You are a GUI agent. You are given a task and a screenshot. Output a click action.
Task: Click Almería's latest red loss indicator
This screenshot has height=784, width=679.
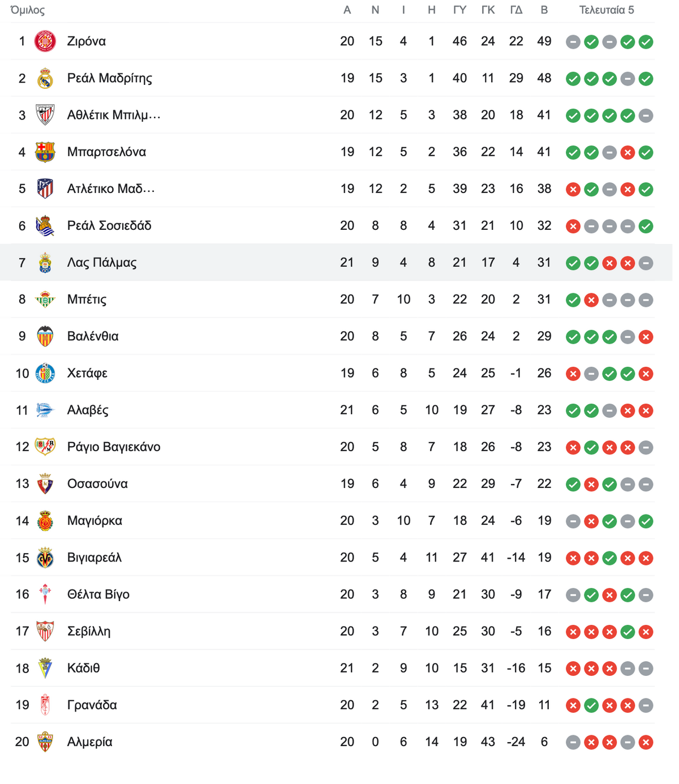click(646, 742)
